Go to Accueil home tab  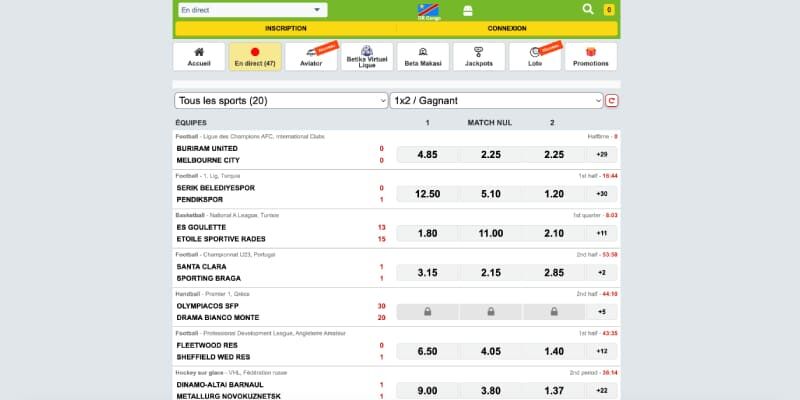coord(199,57)
